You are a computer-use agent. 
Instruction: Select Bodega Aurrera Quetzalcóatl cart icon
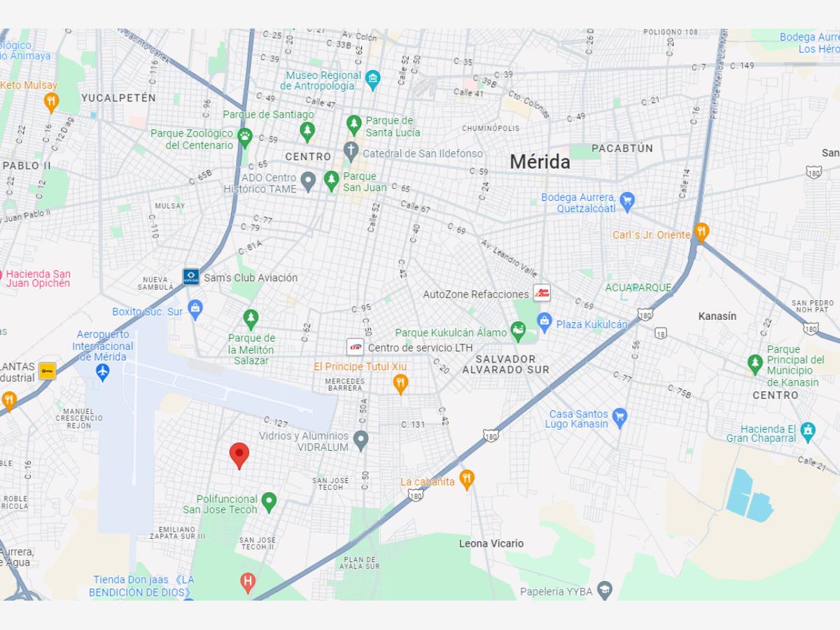[x=627, y=201]
